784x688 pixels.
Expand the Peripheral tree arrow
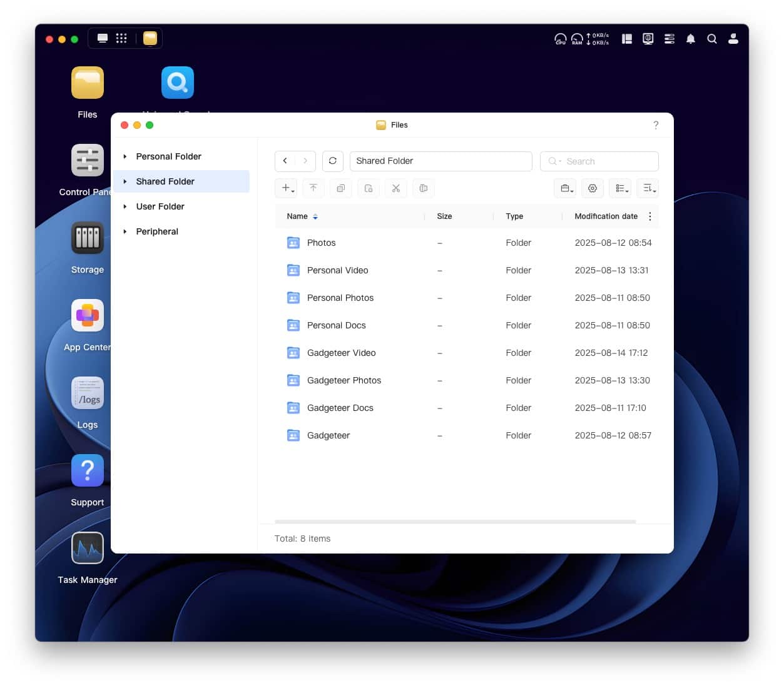pos(125,231)
